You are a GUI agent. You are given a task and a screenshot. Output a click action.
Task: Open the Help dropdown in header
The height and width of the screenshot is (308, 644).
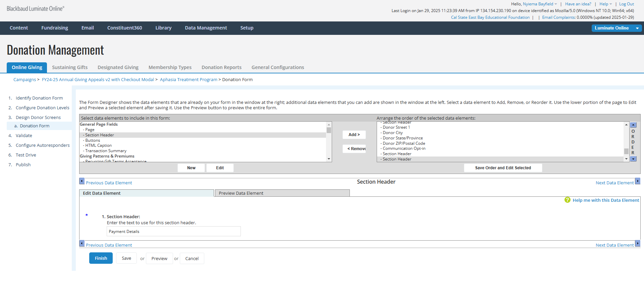click(605, 4)
